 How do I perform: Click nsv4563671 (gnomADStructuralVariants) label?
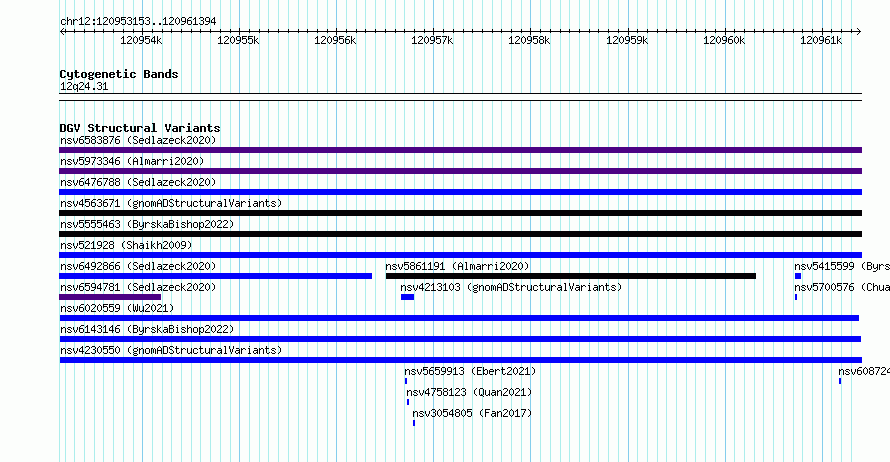click(x=171, y=203)
